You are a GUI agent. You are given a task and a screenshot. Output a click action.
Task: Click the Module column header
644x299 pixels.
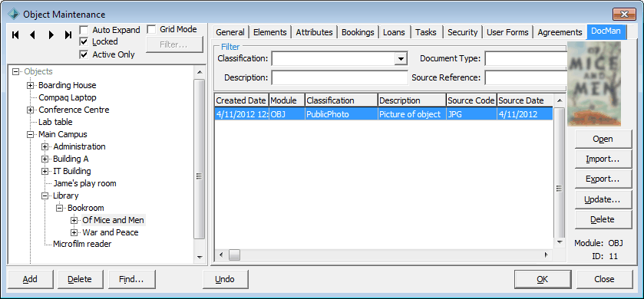287,100
